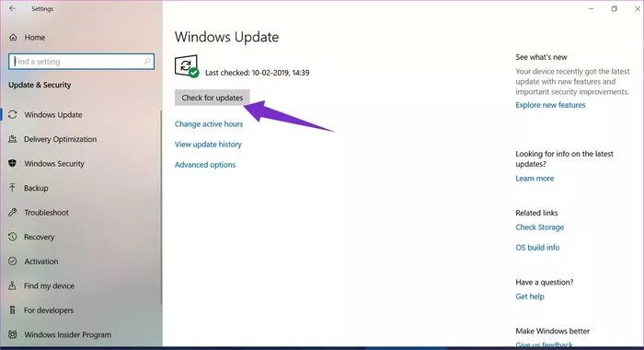Click the Windows Update sync icon in sidebar
The height and width of the screenshot is (350, 644).
[13, 114]
